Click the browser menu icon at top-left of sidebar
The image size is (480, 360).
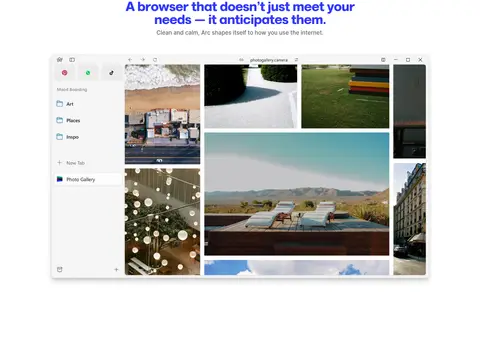coord(60,60)
